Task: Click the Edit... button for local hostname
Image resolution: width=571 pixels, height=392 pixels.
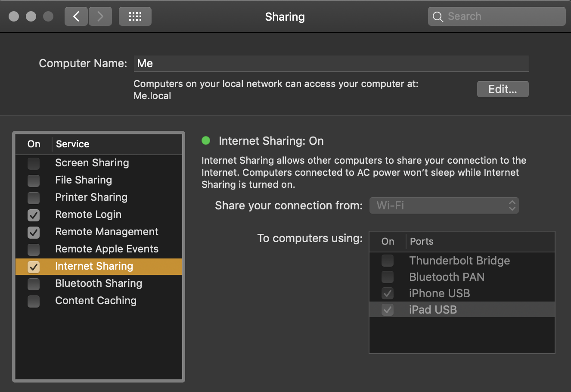Action: (x=503, y=89)
